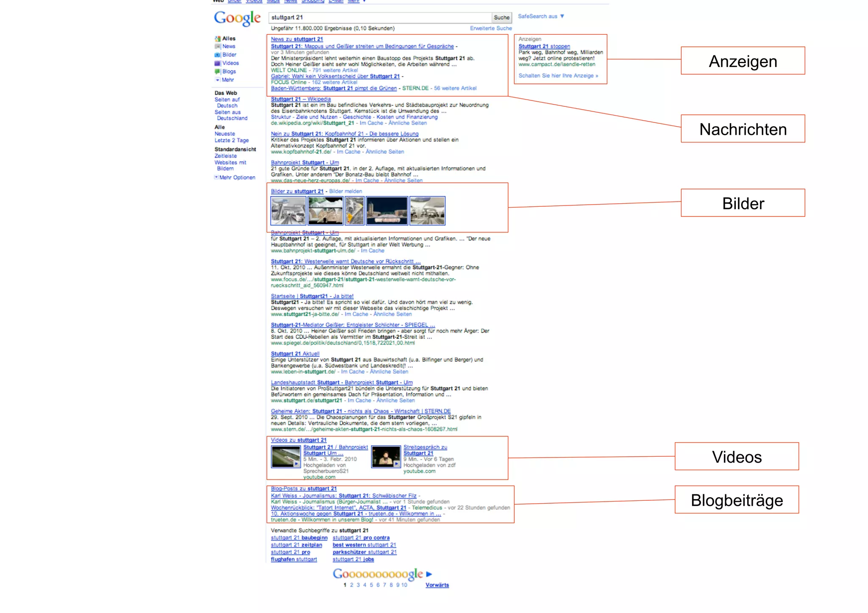Select Letzte 2 Tage time filter

coord(231,140)
